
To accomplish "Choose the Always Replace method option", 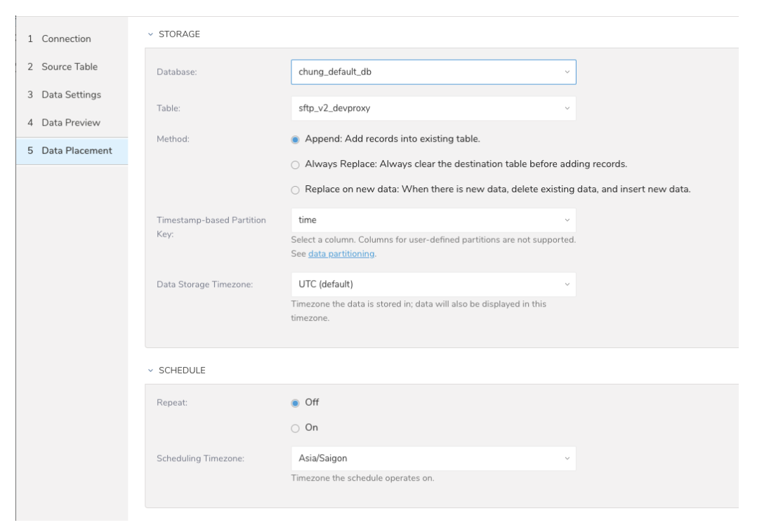I will [x=295, y=164].
